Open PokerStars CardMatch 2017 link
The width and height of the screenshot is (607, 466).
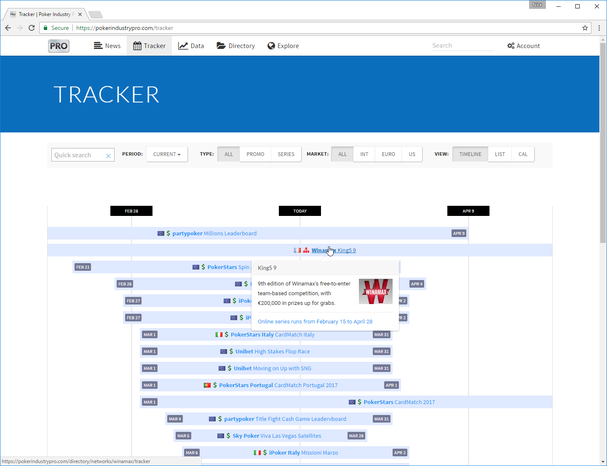pos(399,402)
